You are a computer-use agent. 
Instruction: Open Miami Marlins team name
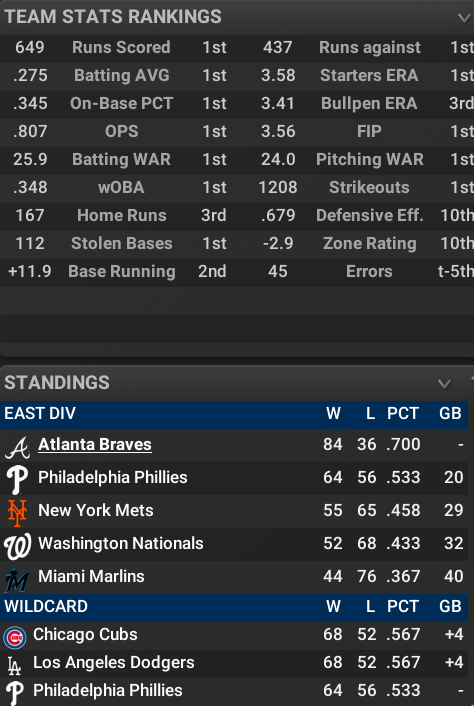[91, 576]
